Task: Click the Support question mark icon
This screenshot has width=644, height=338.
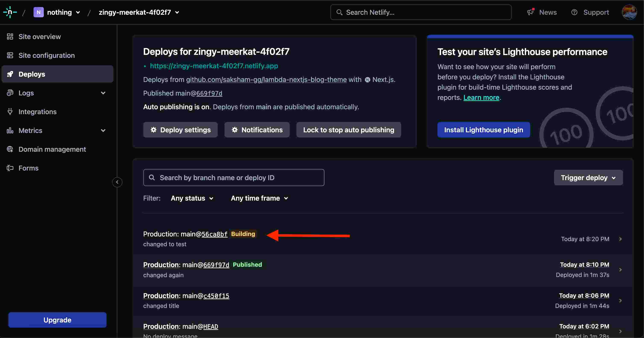Action: [x=574, y=12]
